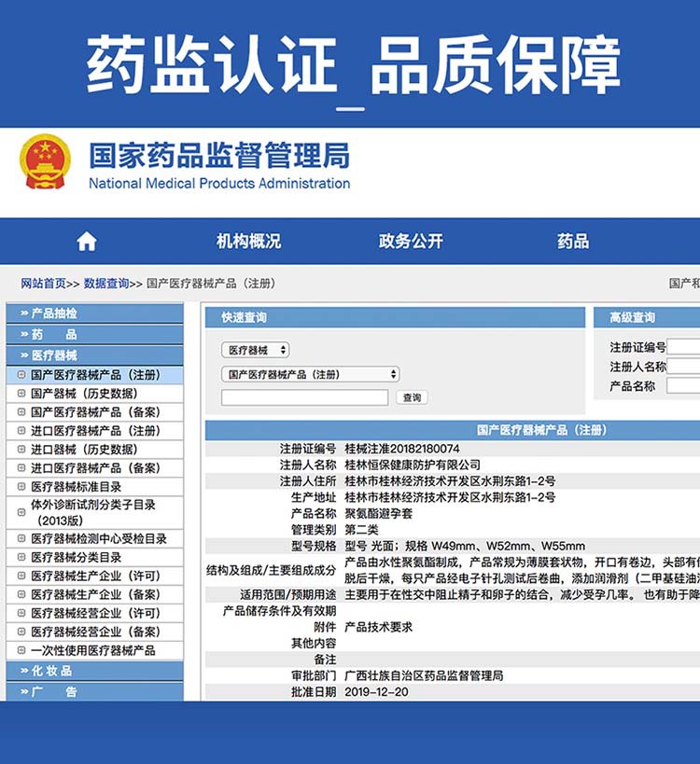700x764 pixels.
Task: Click management class 第二类
Action: tap(362, 530)
